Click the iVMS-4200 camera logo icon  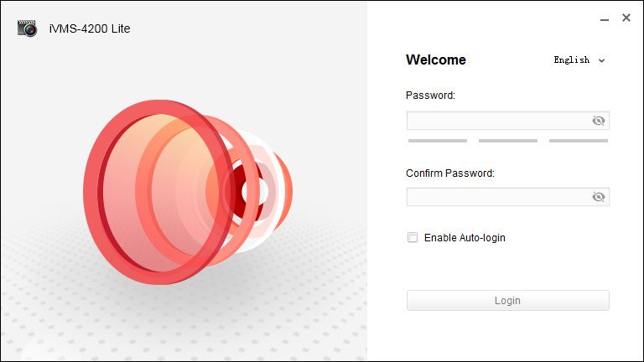pyautogui.click(x=27, y=28)
